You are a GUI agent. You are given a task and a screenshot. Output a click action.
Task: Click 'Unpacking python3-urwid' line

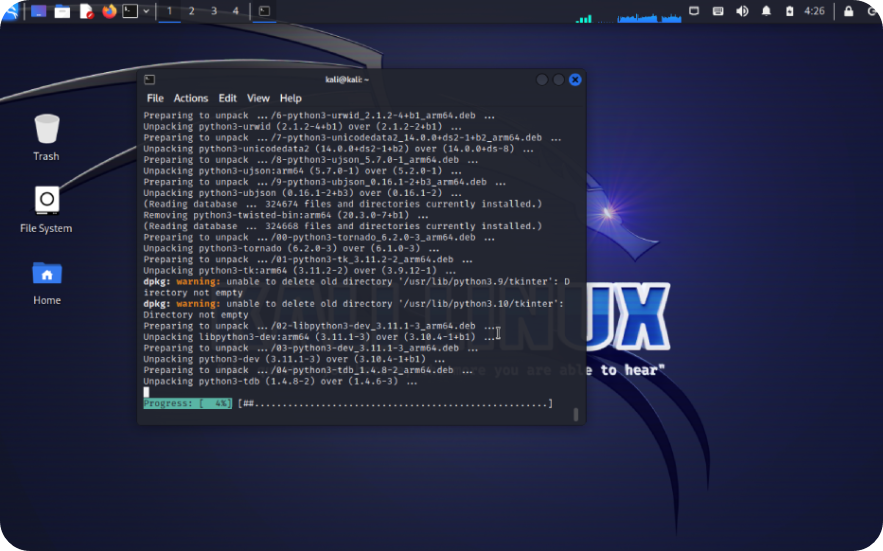coord(302,127)
